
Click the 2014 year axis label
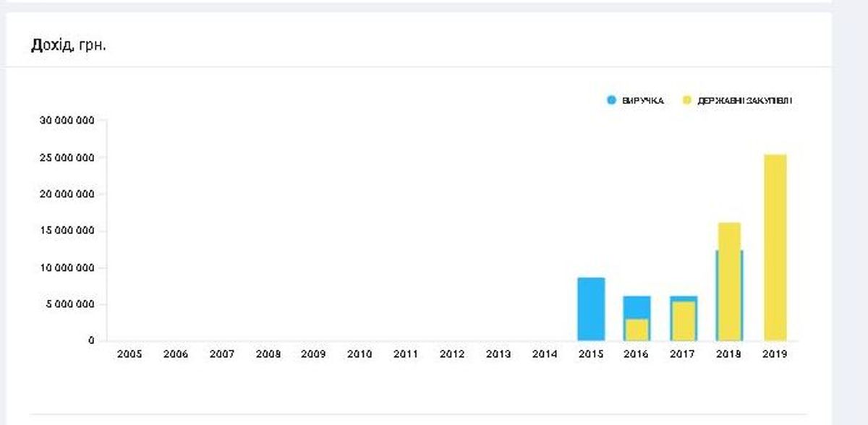click(x=544, y=355)
